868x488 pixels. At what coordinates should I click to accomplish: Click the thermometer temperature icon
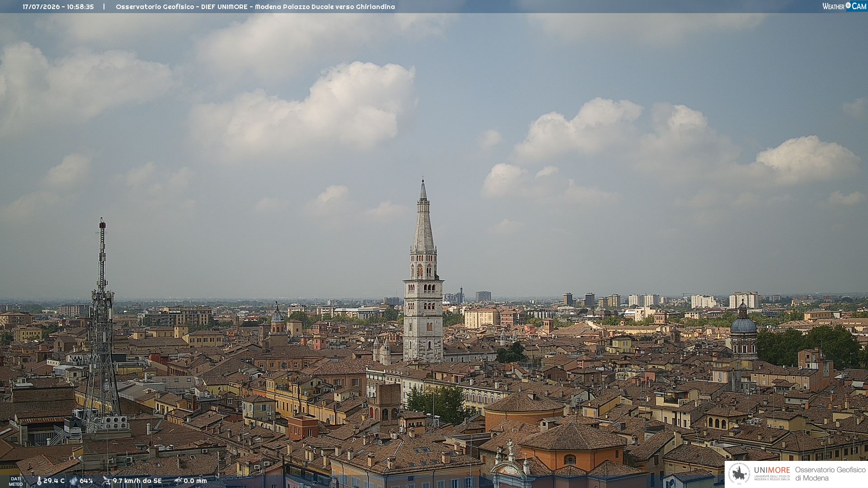point(39,481)
